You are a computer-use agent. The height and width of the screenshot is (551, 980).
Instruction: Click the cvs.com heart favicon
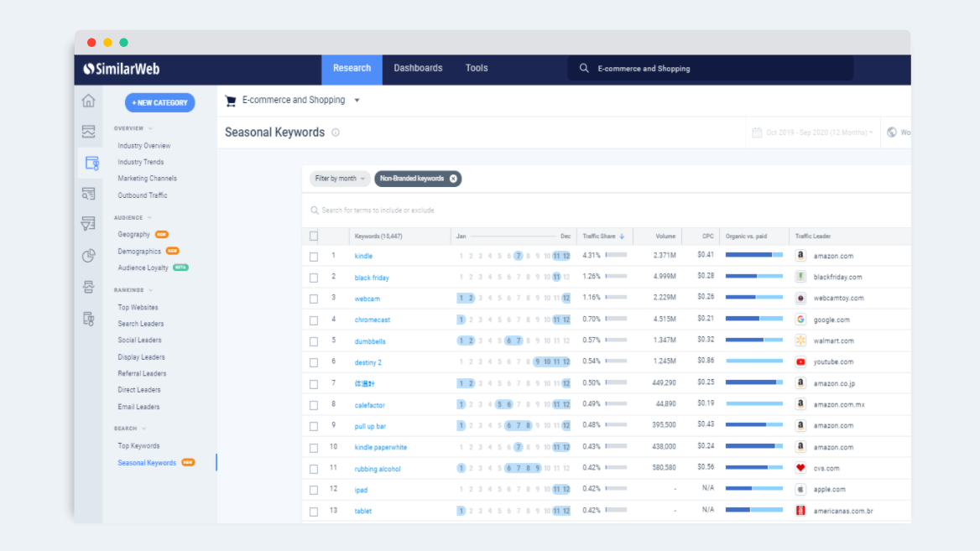800,468
